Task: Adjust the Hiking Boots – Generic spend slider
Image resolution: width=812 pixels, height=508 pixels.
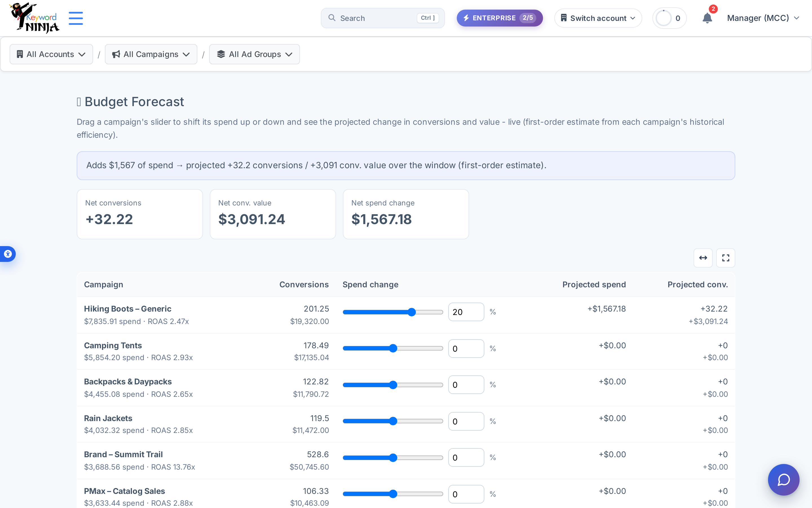Action: click(393, 312)
